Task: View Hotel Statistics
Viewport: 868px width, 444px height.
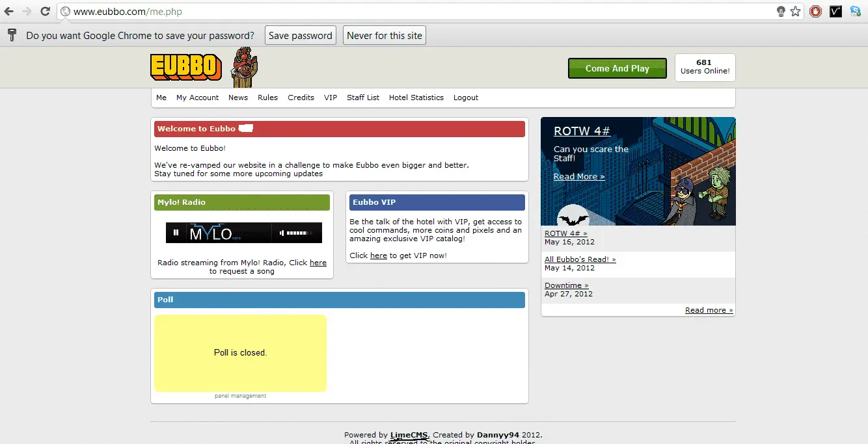Action: (416, 98)
